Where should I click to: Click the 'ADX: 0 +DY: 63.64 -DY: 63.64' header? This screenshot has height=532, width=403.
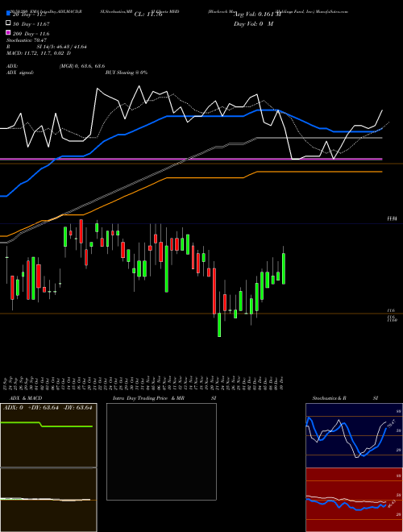point(48,408)
